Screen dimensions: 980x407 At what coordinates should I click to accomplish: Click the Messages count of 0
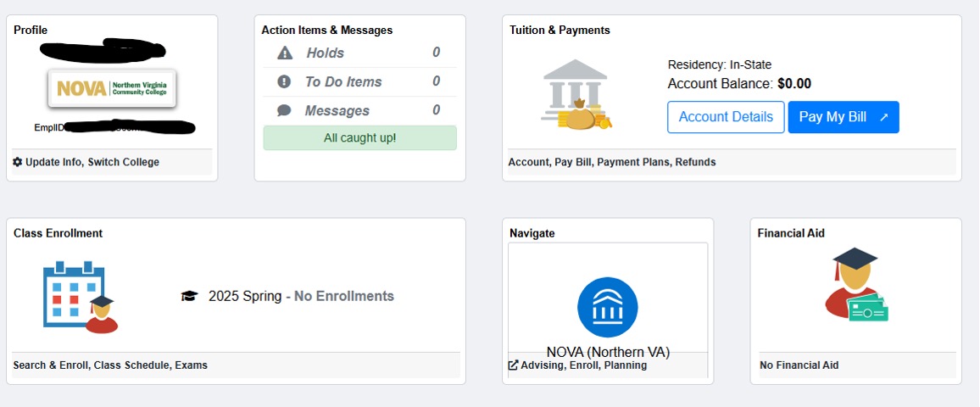click(x=437, y=110)
